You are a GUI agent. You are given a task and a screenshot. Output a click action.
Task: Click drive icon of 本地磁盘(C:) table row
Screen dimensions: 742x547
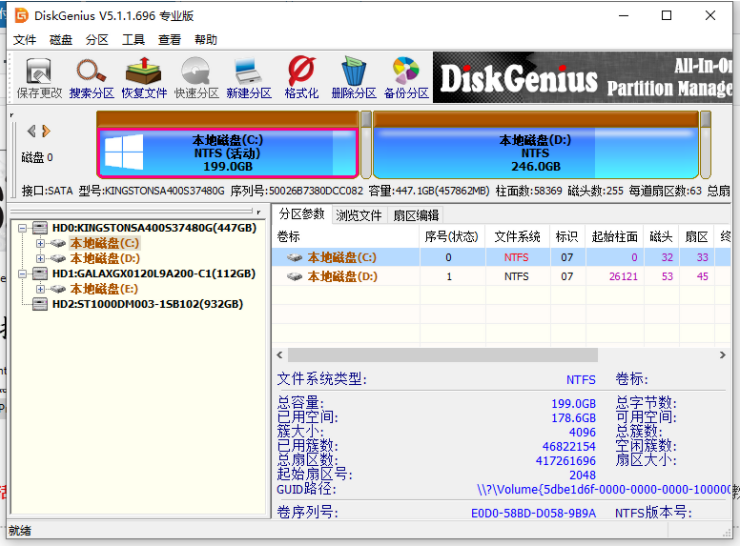pyautogui.click(x=294, y=257)
